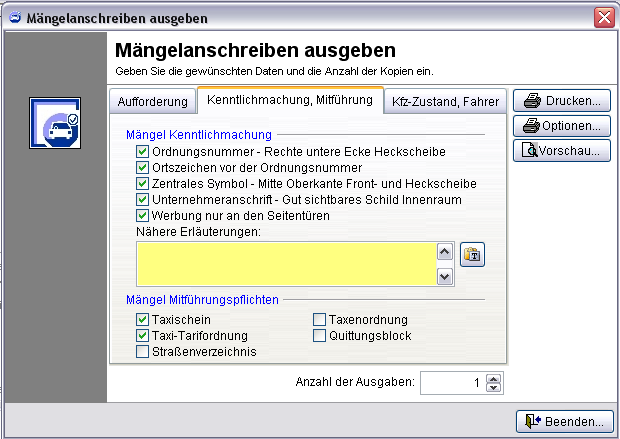
Task: Toggle Ortszeichen vor der Ordnungsnummer checkbox
Action: tap(142, 168)
